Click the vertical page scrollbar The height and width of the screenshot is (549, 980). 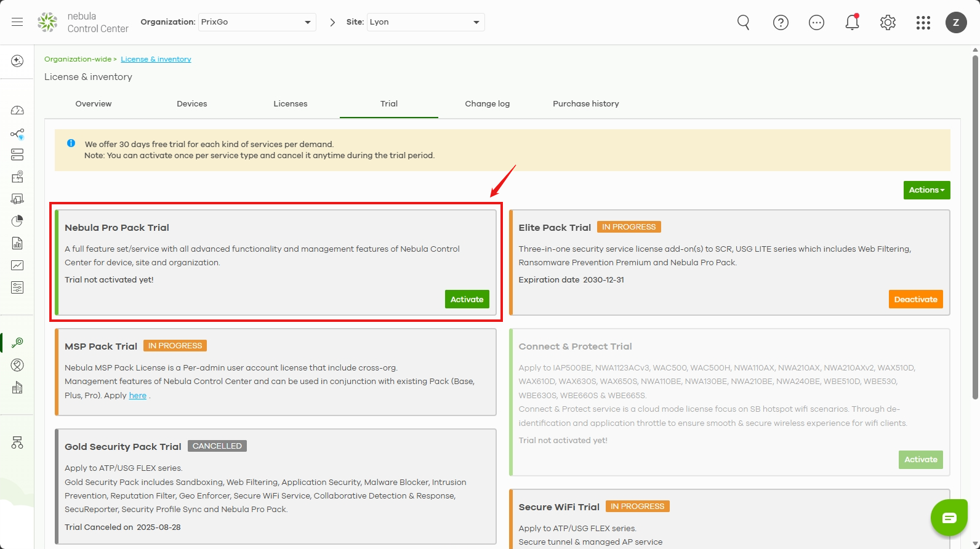975,227
